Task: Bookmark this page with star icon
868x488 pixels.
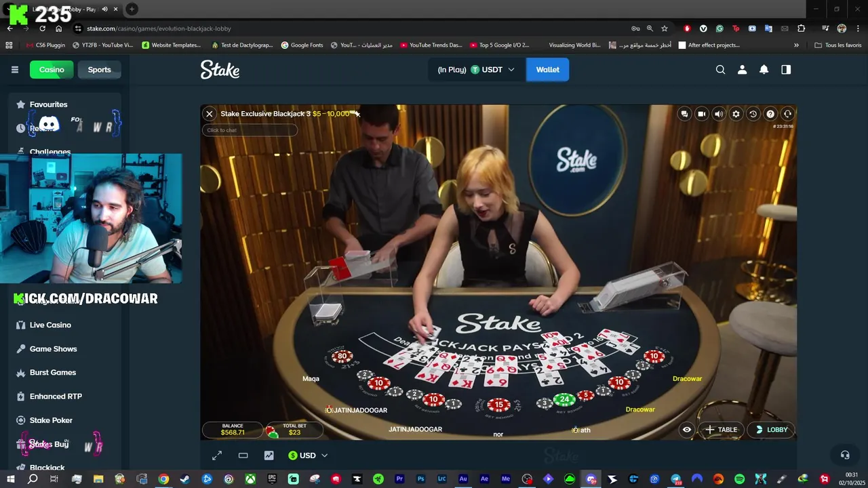Action: [665, 28]
